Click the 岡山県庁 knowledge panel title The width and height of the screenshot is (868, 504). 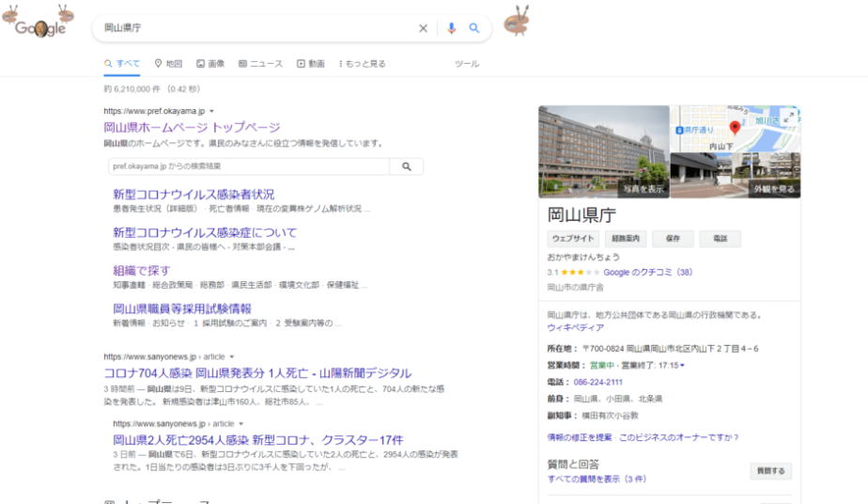[581, 215]
